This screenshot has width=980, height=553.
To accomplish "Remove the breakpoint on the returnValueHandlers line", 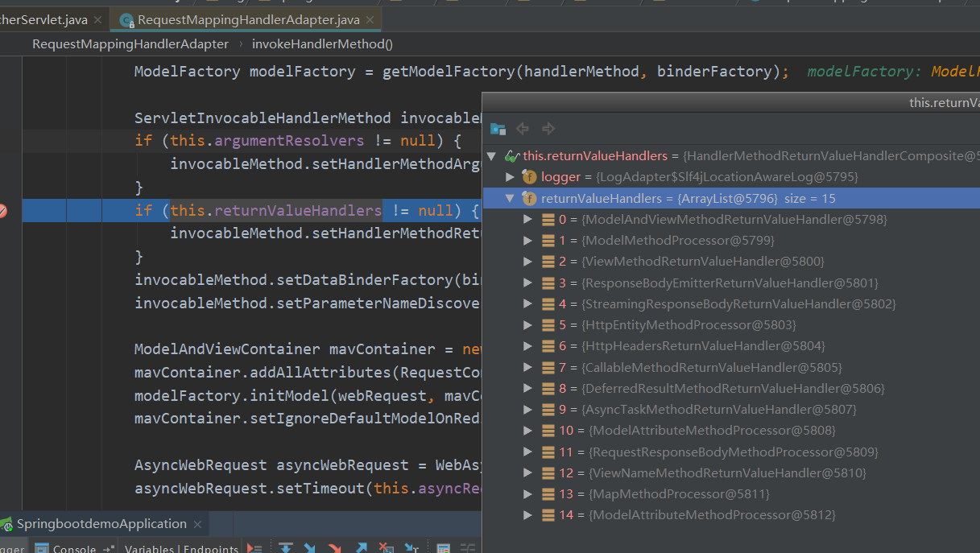I will (x=2, y=211).
